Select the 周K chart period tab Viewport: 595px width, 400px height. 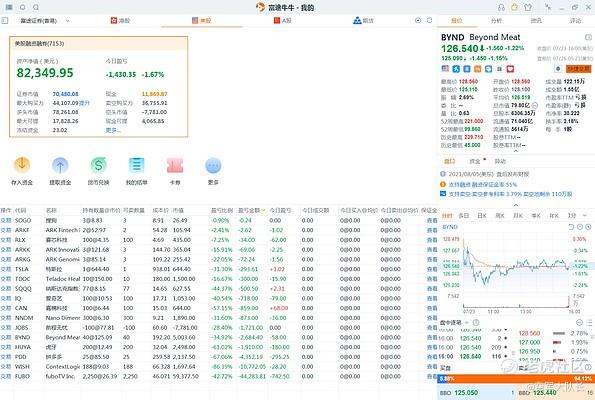(500, 216)
